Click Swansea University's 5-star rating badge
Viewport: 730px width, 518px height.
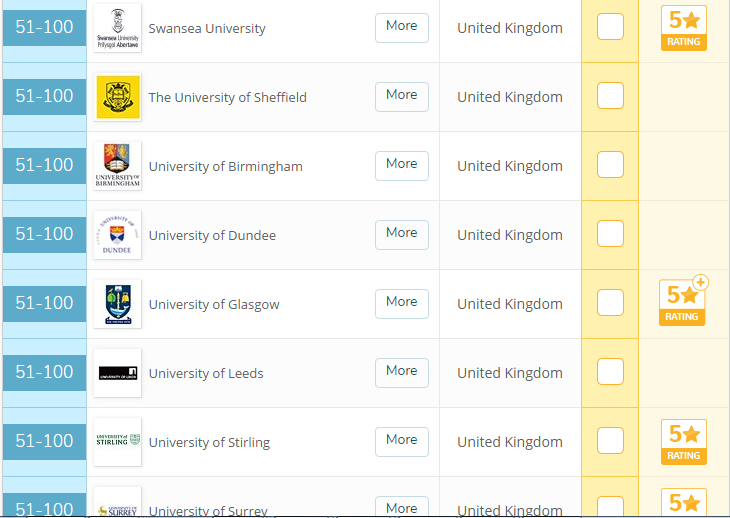pos(684,28)
